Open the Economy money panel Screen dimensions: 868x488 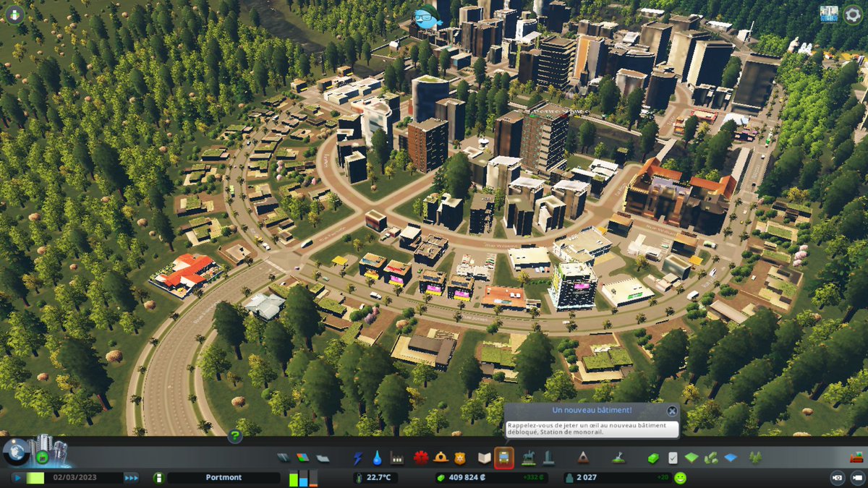[653, 458]
